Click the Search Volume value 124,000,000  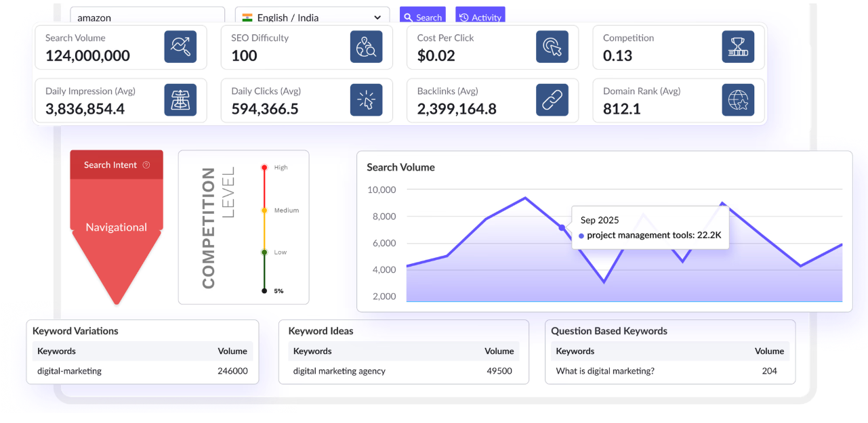[87, 55]
